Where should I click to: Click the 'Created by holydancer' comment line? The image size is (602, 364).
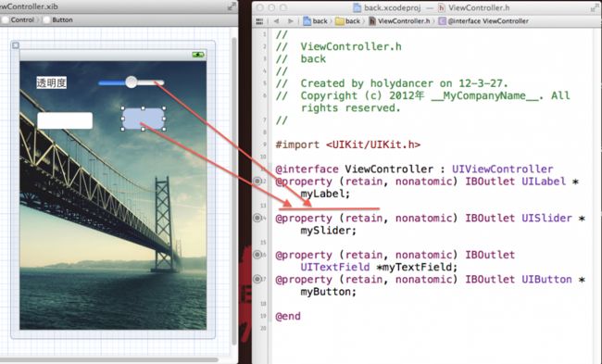(392, 83)
